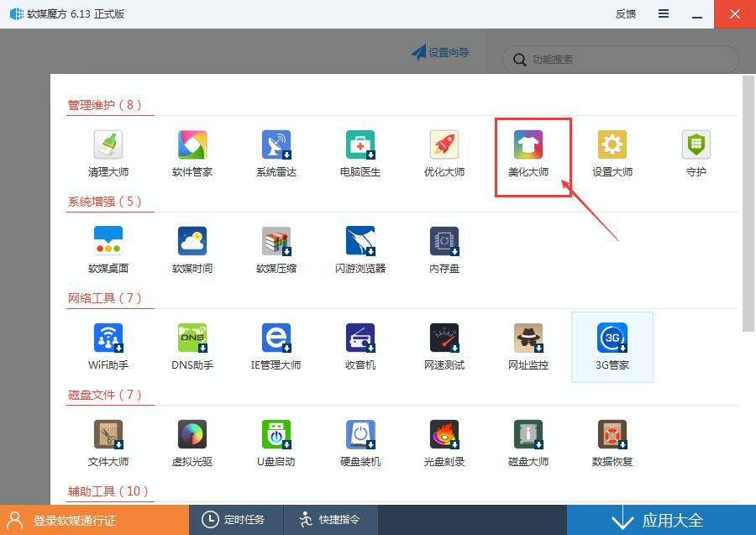Collapse 应用大全 app list panel
Screen dimensions: 756x535
(x=662, y=520)
